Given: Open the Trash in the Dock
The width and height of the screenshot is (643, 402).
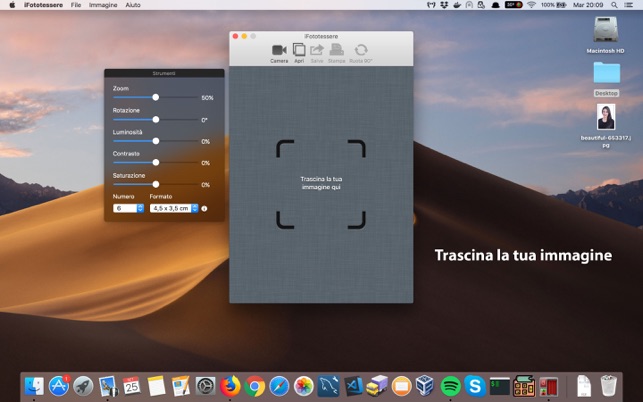Looking at the screenshot, I should (x=609, y=385).
